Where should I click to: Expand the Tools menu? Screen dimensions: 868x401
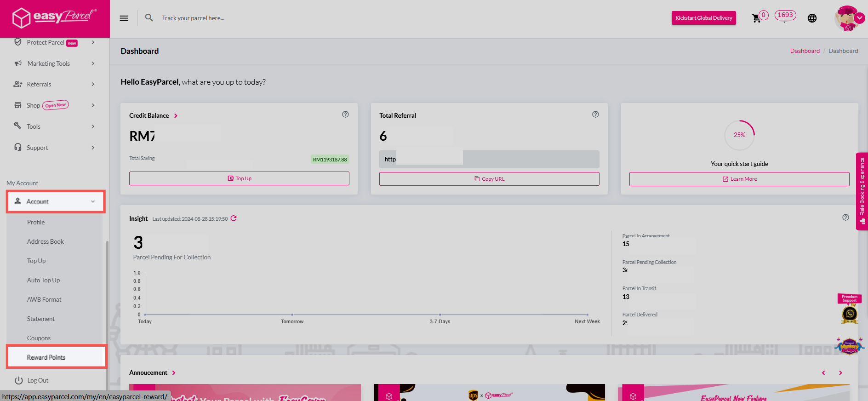point(55,126)
